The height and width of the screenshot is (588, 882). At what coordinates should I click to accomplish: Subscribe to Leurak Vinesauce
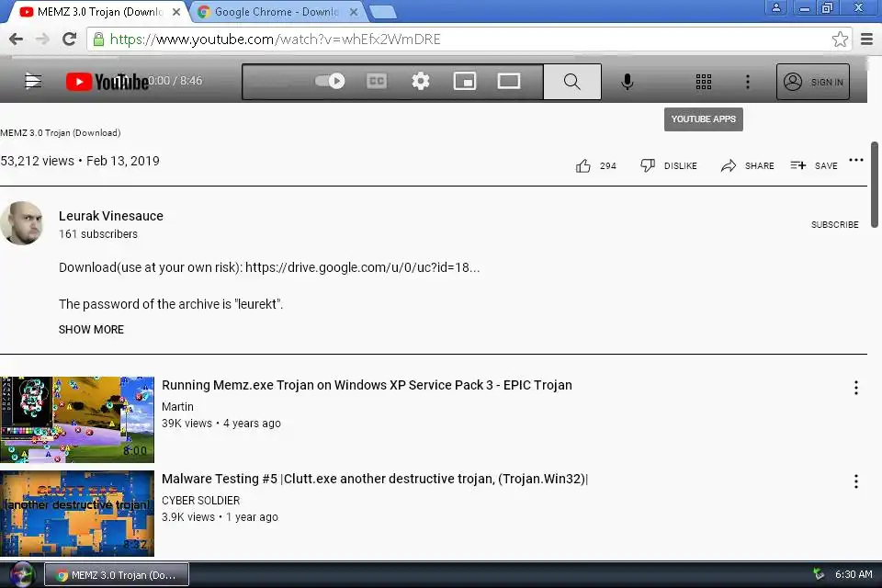pyautogui.click(x=835, y=224)
